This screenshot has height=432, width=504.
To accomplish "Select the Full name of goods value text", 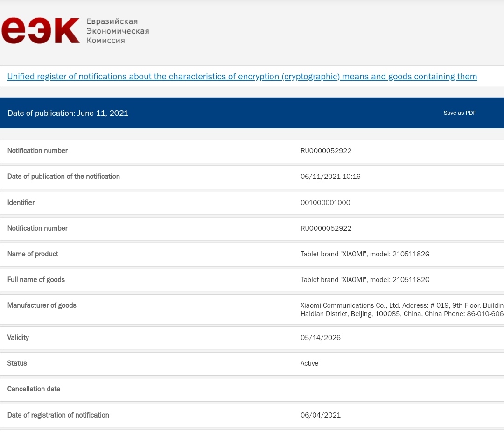I will pos(365,280).
